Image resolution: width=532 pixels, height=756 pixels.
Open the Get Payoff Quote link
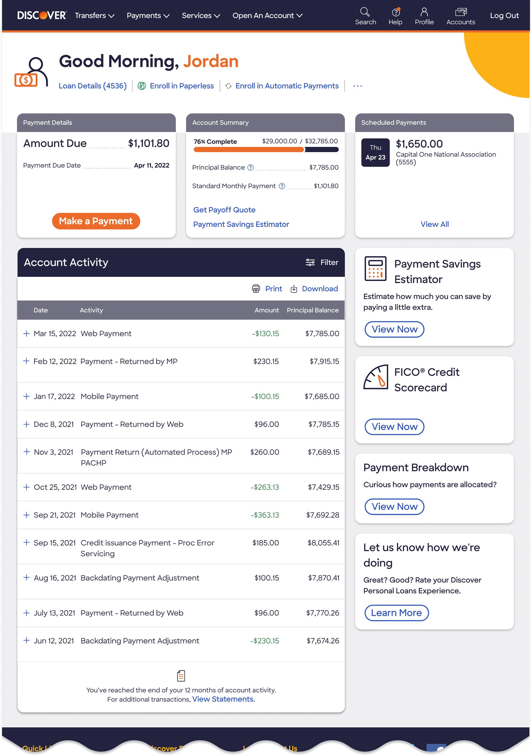click(224, 210)
